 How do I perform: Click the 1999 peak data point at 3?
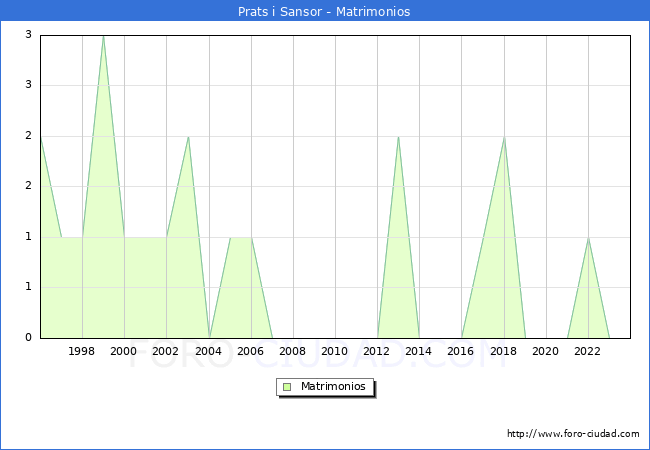tap(103, 36)
